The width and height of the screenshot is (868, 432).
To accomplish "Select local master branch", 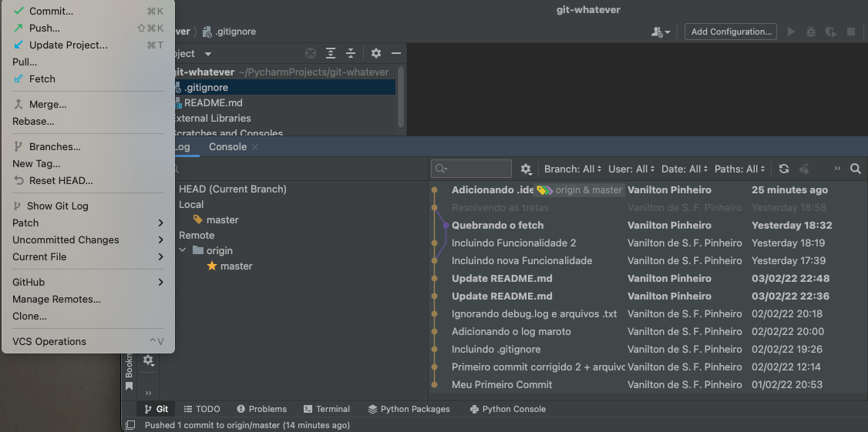I will tap(222, 220).
